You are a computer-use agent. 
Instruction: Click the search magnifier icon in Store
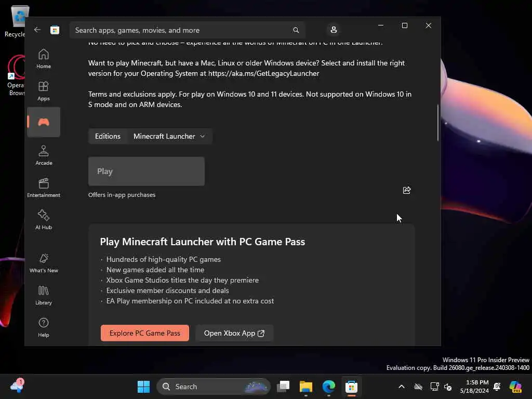click(296, 30)
